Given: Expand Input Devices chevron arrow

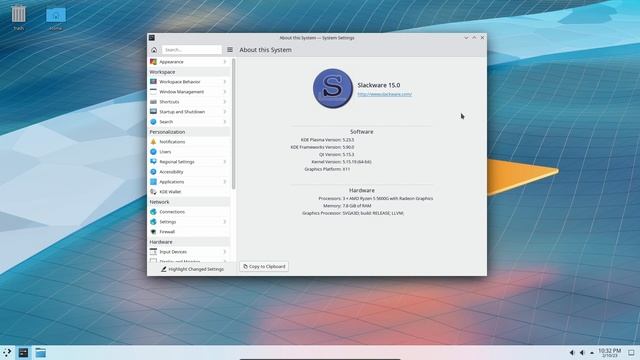Looking at the screenshot, I should click(224, 251).
